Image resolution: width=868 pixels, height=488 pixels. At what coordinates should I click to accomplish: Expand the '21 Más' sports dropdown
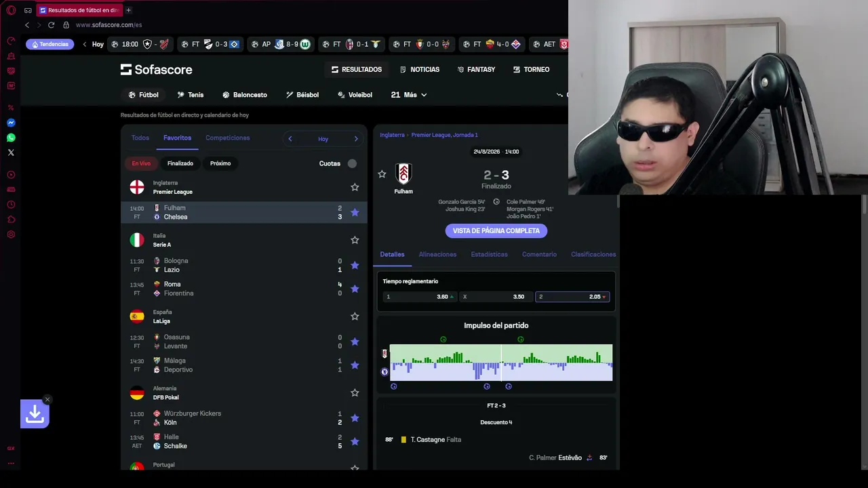pyautogui.click(x=409, y=95)
